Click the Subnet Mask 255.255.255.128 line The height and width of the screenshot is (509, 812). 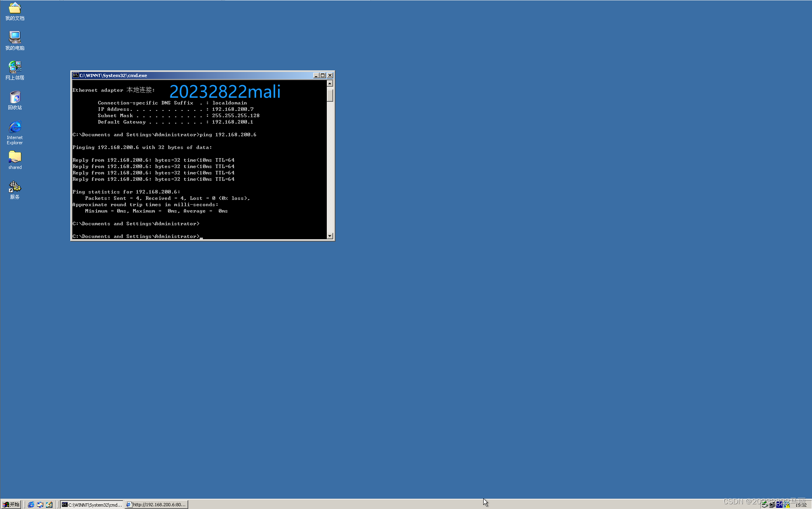[x=179, y=116]
